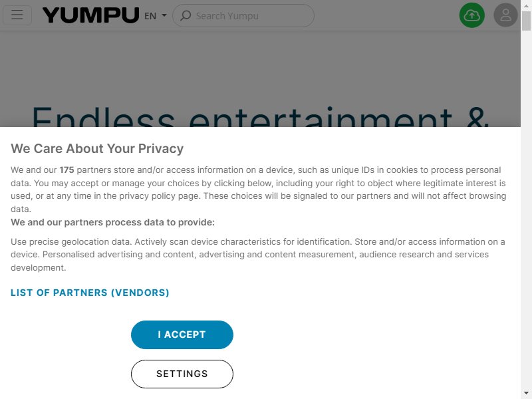Click the geolocation data description paragraph
This screenshot has height=399, width=532.
click(x=258, y=255)
